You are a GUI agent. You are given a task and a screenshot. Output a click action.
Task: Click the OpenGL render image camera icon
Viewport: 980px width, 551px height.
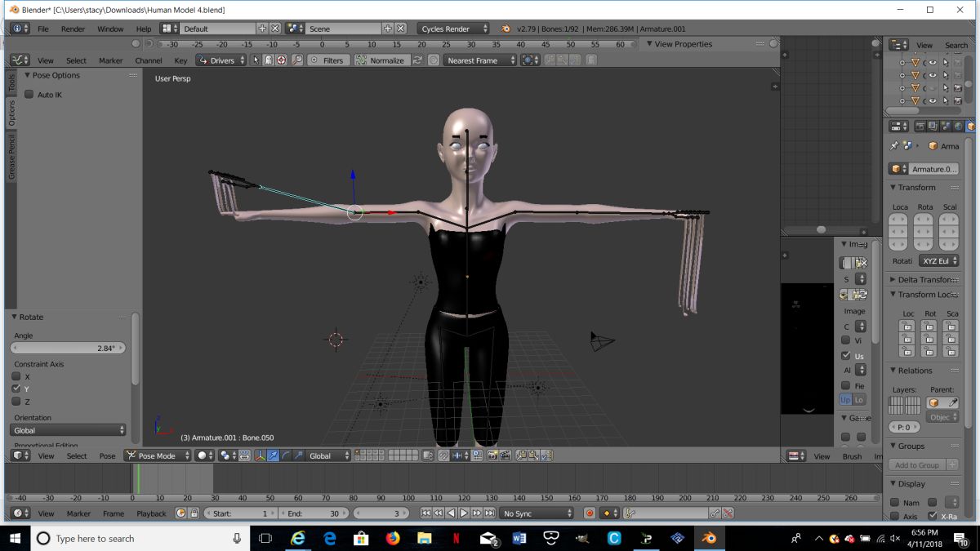(492, 455)
